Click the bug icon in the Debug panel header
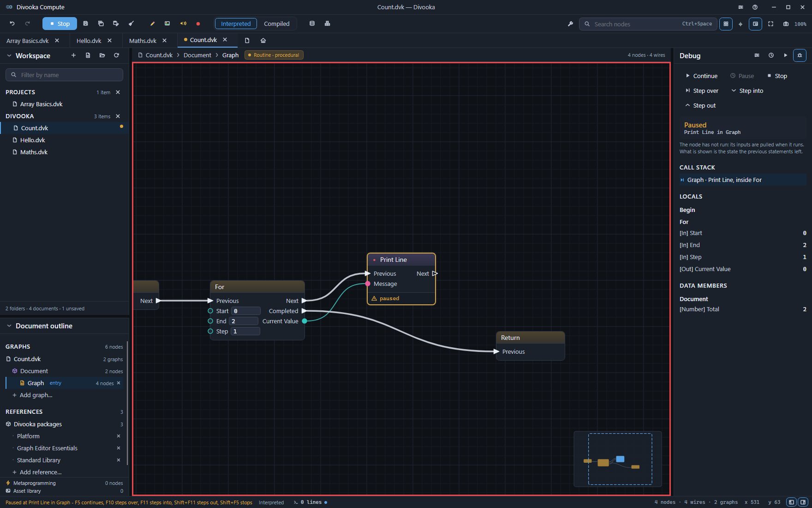 [x=800, y=55]
